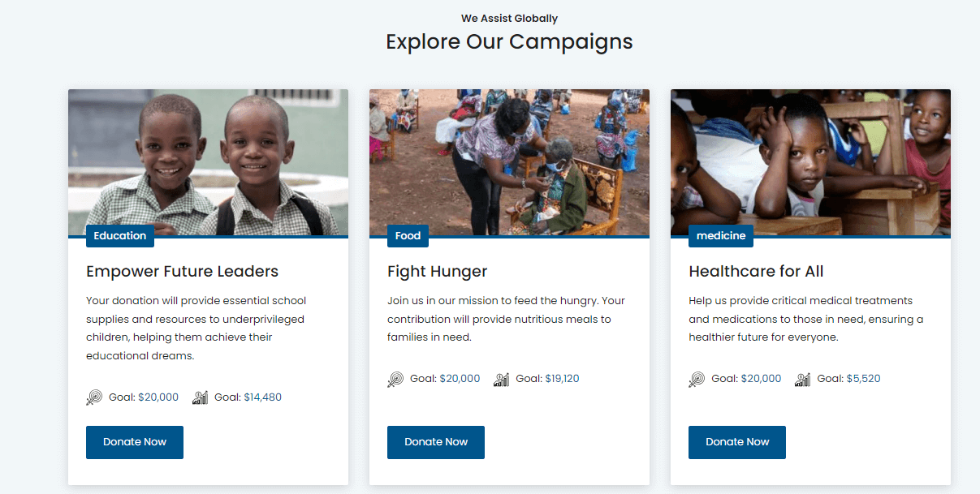Viewport: 980px width, 494px height.
Task: View the food distribution campaign photo
Action: click(509, 162)
